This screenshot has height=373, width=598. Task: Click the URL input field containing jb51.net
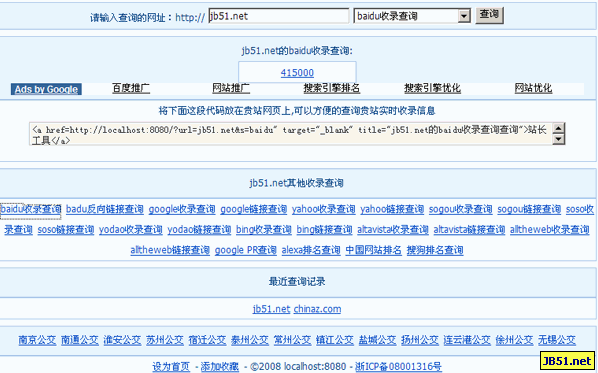pos(278,16)
